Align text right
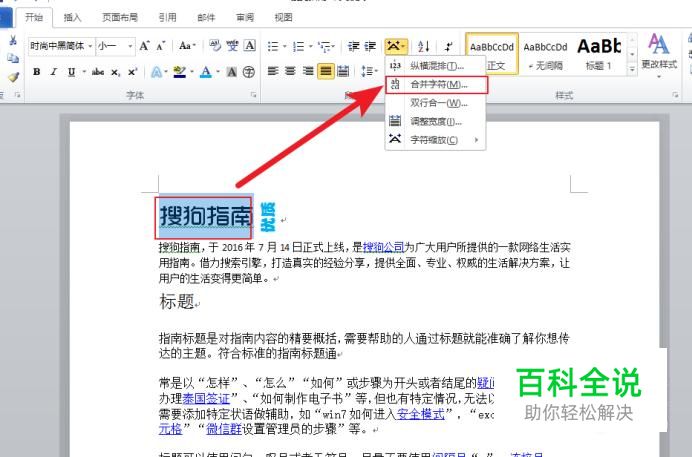The height and width of the screenshot is (457, 692). 308,71
